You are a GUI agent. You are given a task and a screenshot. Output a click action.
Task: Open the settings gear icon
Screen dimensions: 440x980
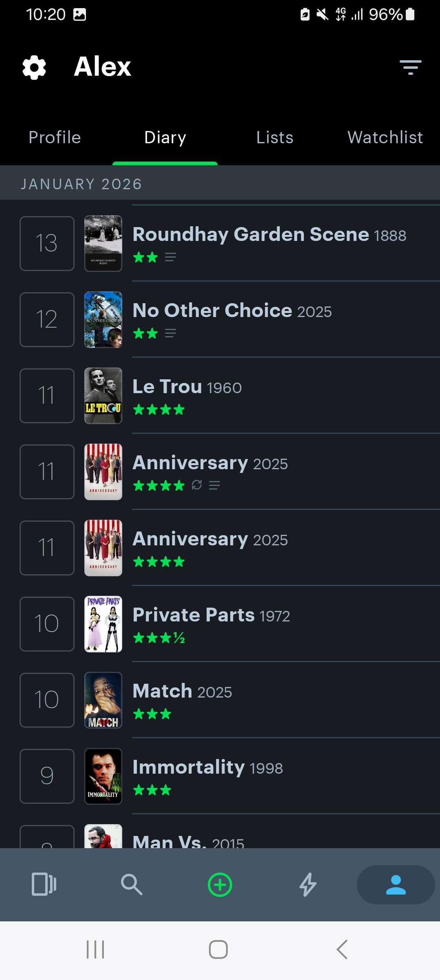coord(34,67)
